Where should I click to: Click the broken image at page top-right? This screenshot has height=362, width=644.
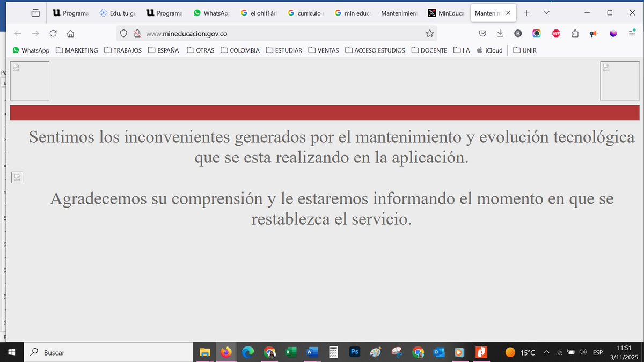[x=620, y=81]
